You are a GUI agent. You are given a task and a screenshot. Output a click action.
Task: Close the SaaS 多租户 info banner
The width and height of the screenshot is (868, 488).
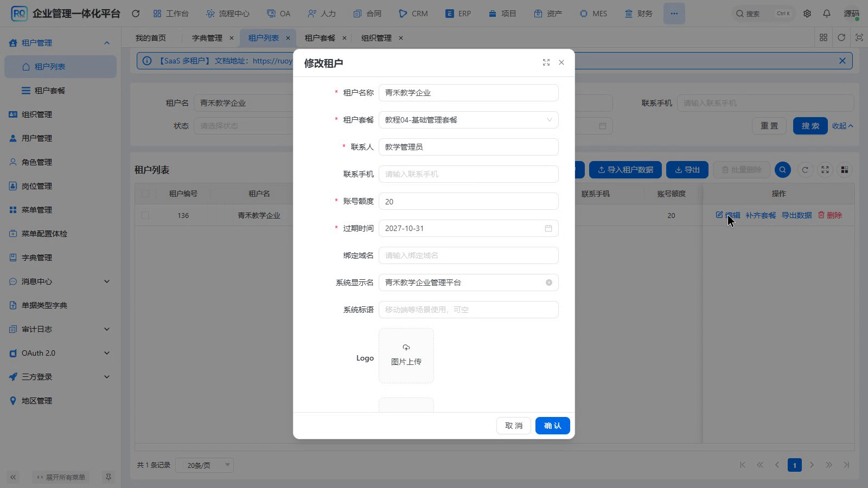point(843,61)
